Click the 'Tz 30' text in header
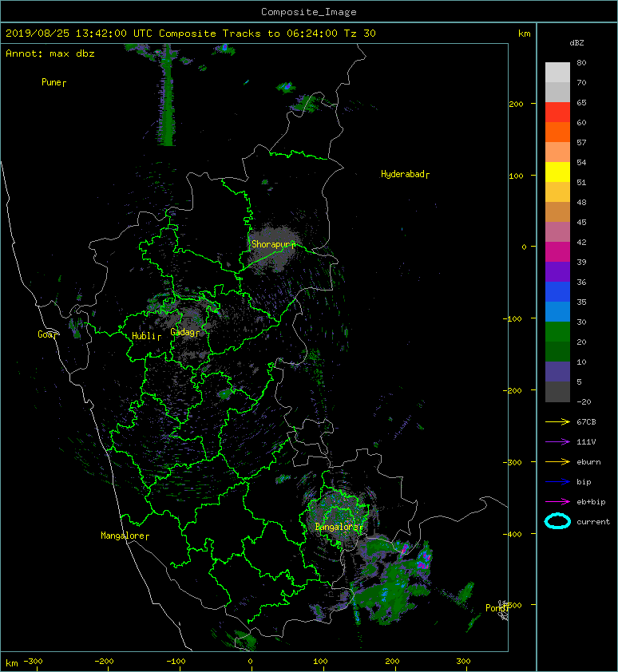The width and height of the screenshot is (618, 672). pyautogui.click(x=360, y=34)
